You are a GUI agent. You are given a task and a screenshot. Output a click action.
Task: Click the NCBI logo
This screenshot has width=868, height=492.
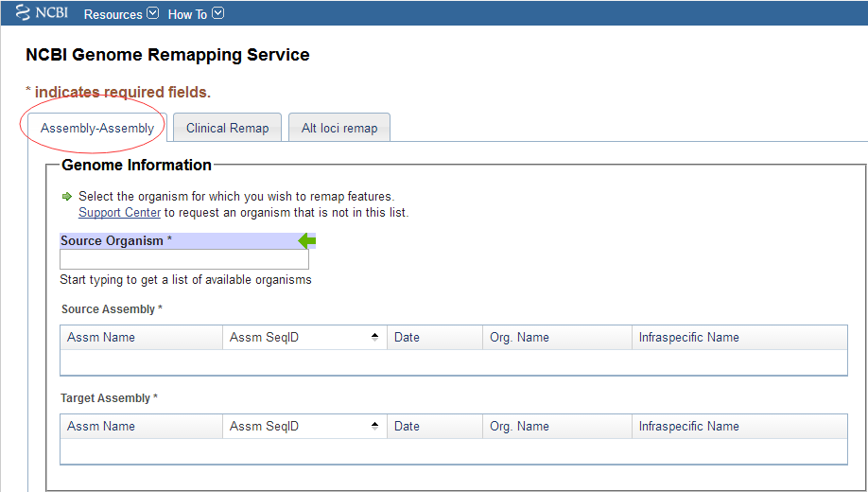(x=41, y=13)
